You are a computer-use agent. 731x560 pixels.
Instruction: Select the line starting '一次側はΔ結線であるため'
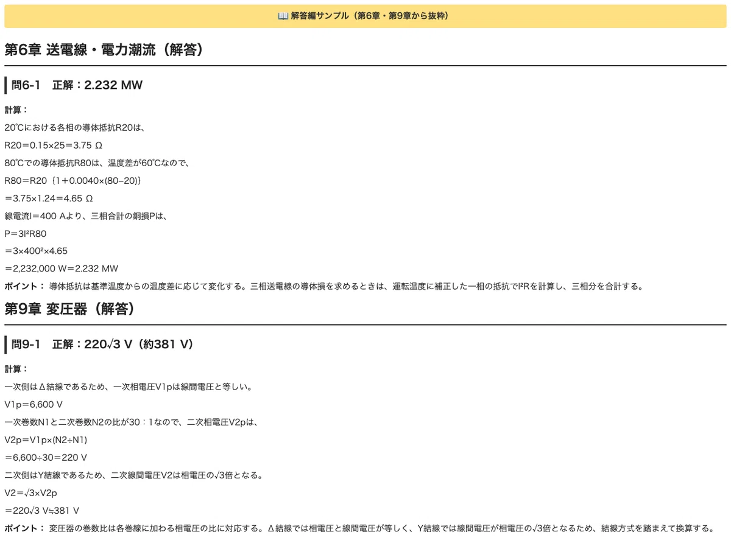(129, 387)
